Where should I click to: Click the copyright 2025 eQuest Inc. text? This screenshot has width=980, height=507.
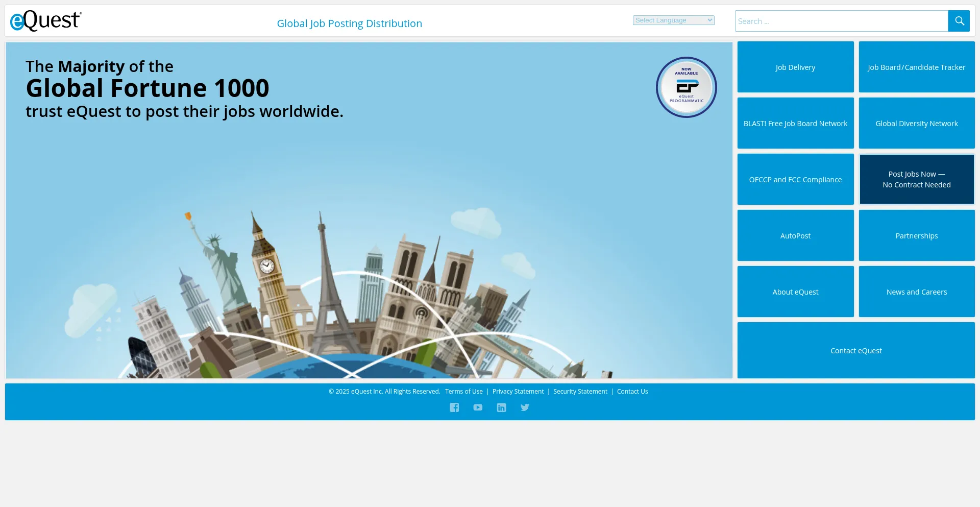coord(384,392)
